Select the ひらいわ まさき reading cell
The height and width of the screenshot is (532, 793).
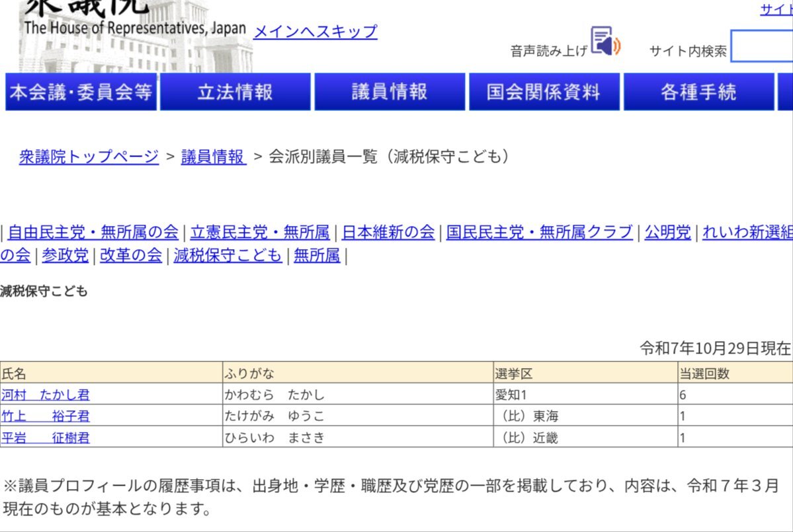[358, 437]
